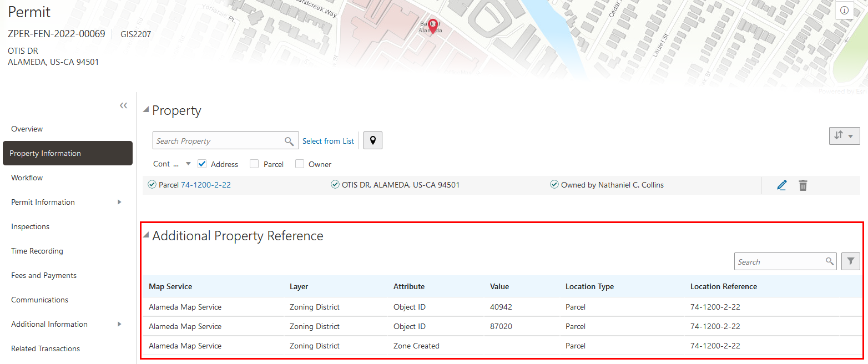
Task: Check the Owner checkbox
Action: (x=300, y=164)
